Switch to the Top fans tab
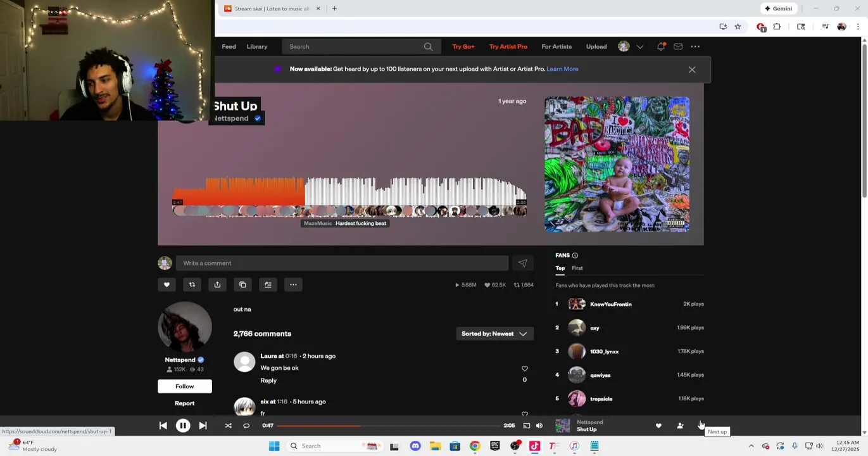This screenshot has width=868, height=456. (x=560, y=268)
